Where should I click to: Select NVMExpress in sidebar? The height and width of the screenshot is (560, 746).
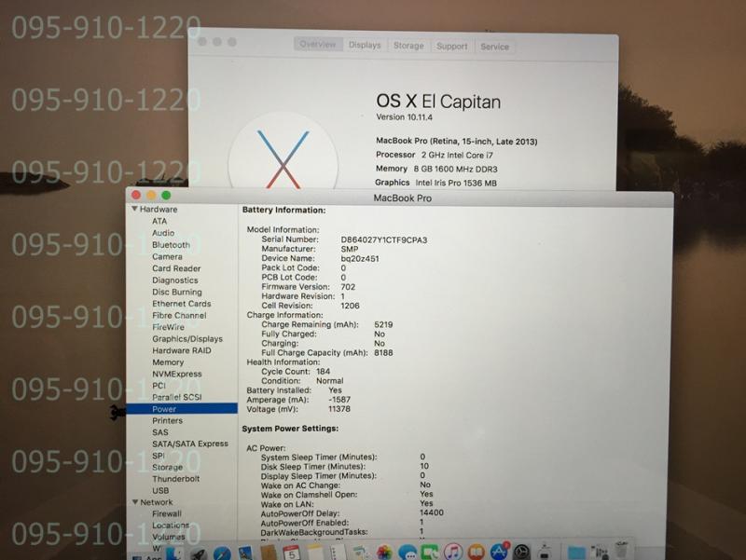[x=177, y=374]
